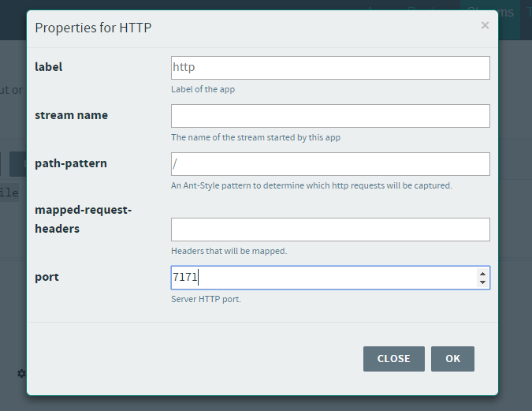
Task: Click the label input field
Action: [x=330, y=68]
